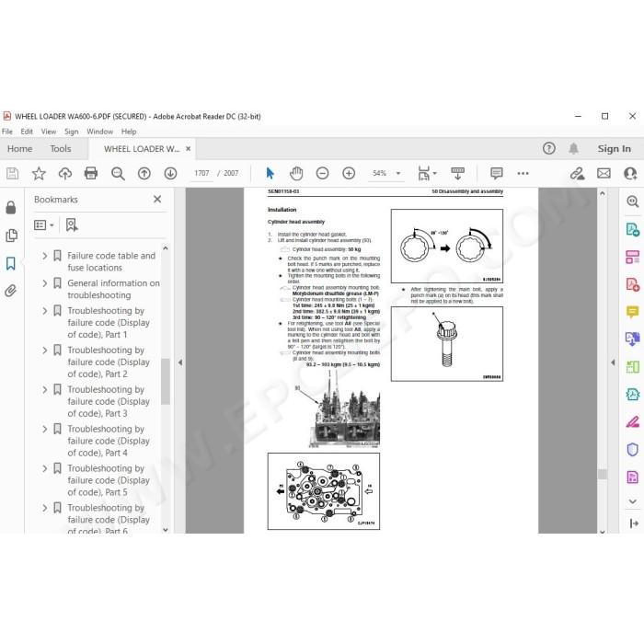Activate the hand pan tool
Viewport: 644px width, 644px height.
click(x=296, y=173)
